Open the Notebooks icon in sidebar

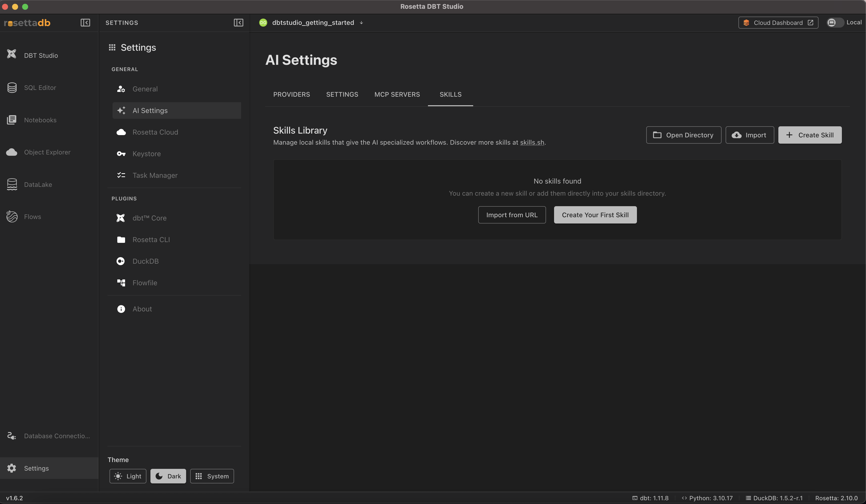[x=12, y=120]
